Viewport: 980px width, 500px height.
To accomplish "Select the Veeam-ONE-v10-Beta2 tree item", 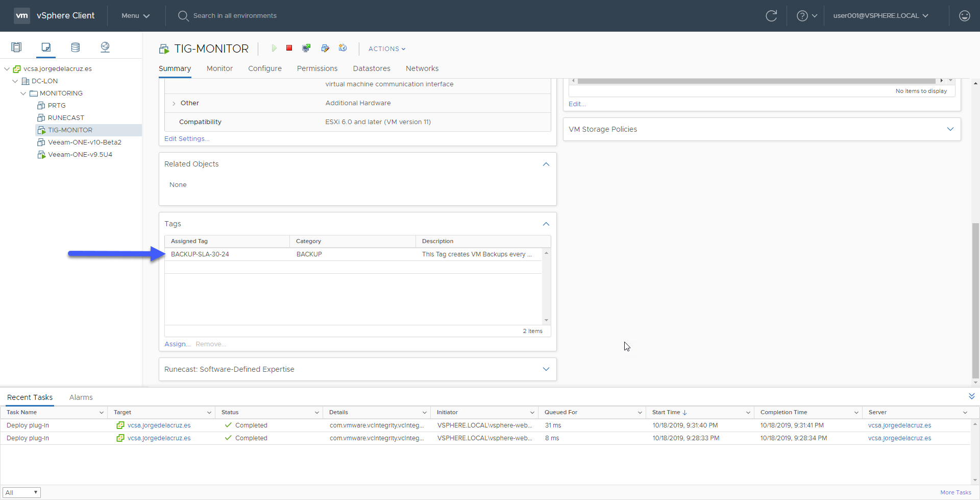I will (85, 142).
